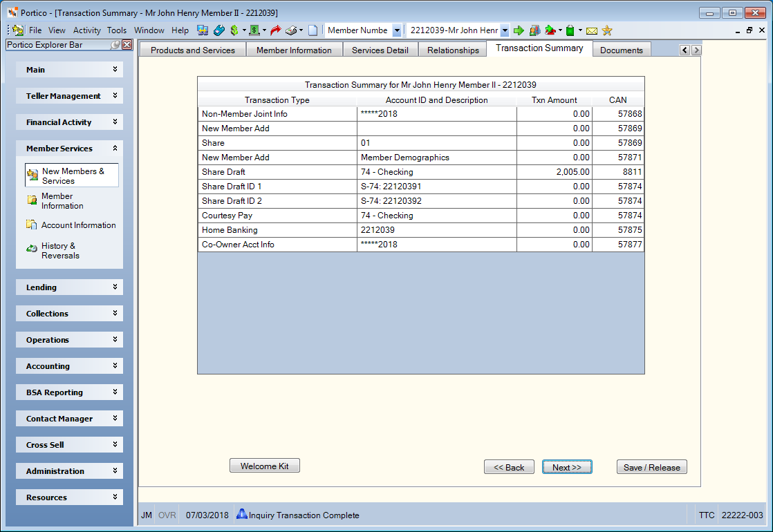Click the pin icon on Portico Explorer Bar
Viewport: 773px width, 532px height.
115,45
